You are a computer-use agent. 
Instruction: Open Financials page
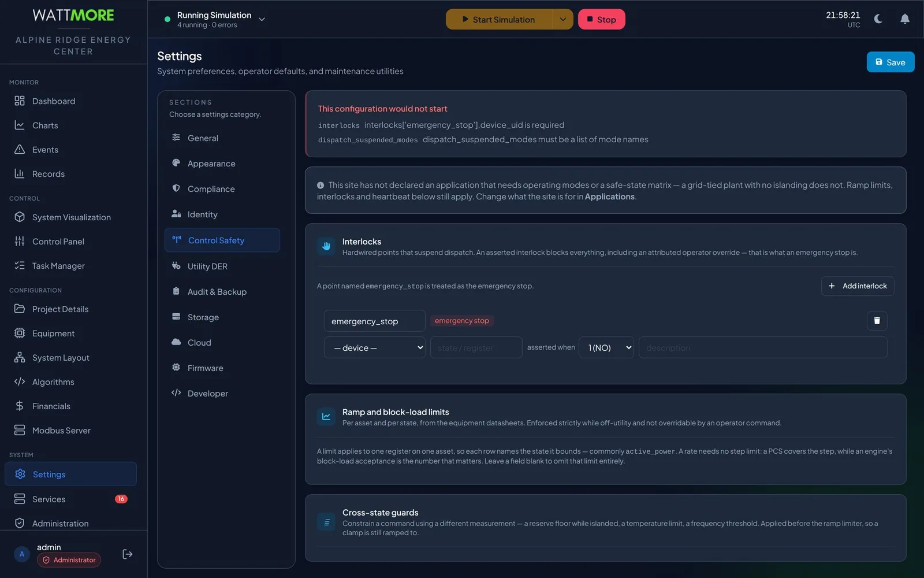pos(70,406)
